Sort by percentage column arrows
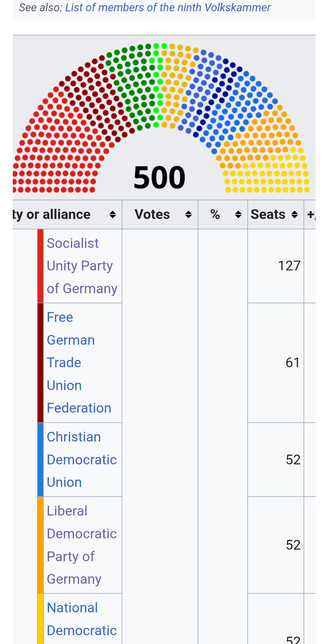 coord(238,215)
